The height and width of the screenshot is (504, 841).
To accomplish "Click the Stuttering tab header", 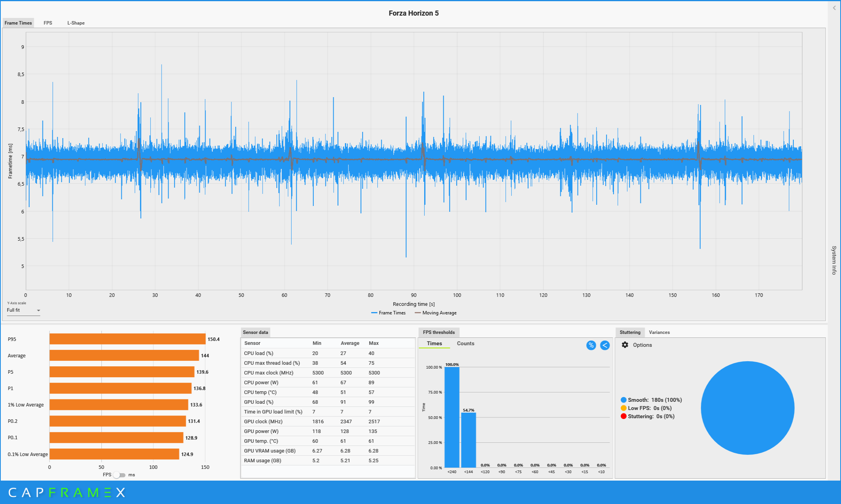I will coord(630,332).
